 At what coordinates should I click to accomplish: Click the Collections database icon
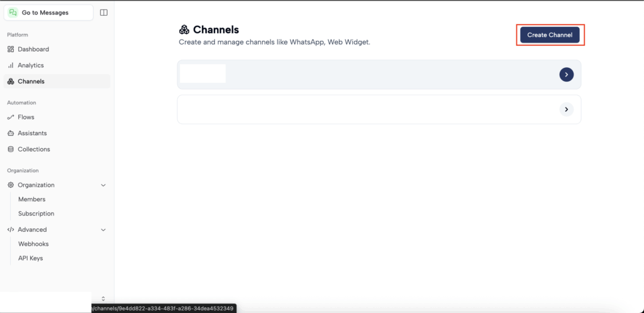tap(11, 149)
